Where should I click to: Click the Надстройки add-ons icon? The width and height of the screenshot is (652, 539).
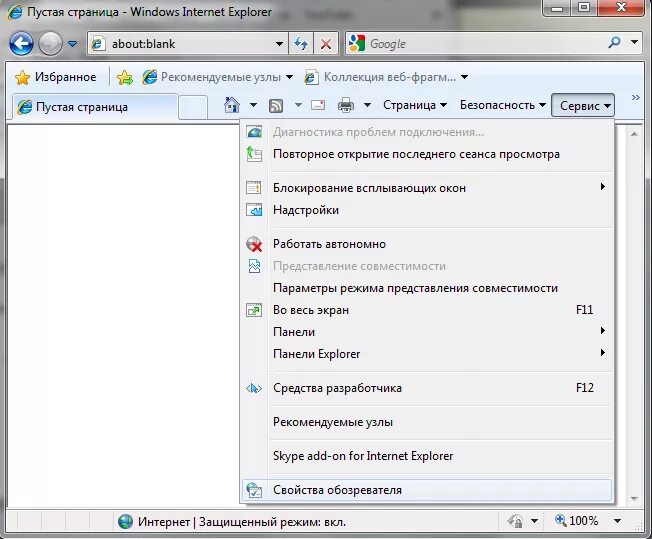coord(254,210)
